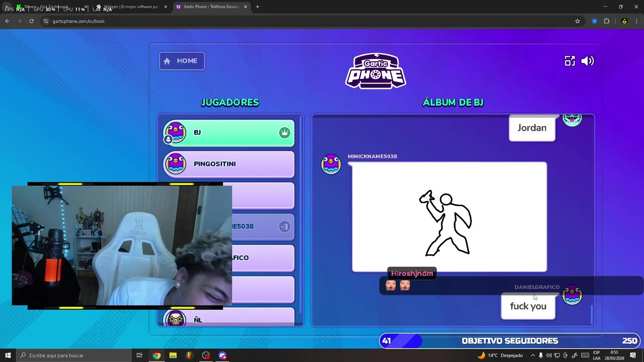Click the 'fuck you' speech bubble
The width and height of the screenshot is (644, 362).
[528, 306]
